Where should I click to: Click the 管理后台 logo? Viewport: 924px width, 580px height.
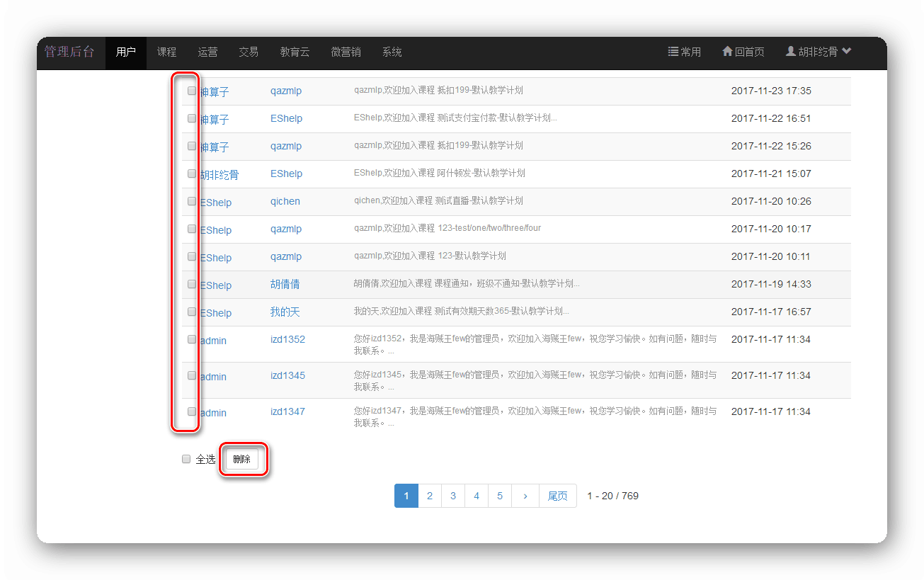click(x=69, y=52)
